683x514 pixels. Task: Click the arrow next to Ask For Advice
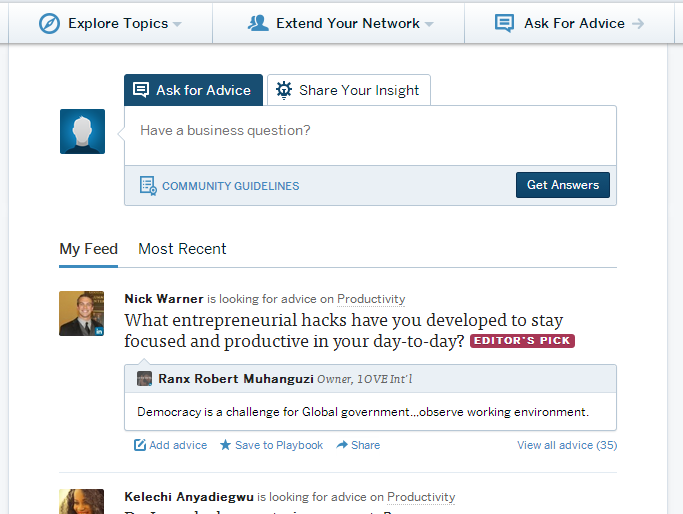click(x=638, y=23)
